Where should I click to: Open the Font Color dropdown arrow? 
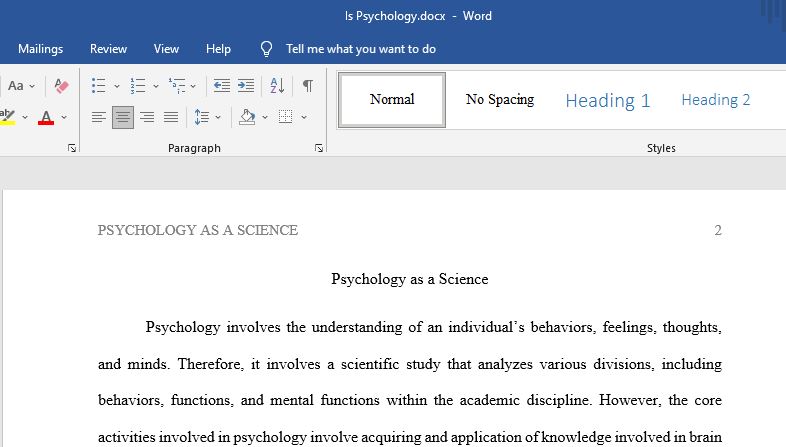[x=64, y=117]
